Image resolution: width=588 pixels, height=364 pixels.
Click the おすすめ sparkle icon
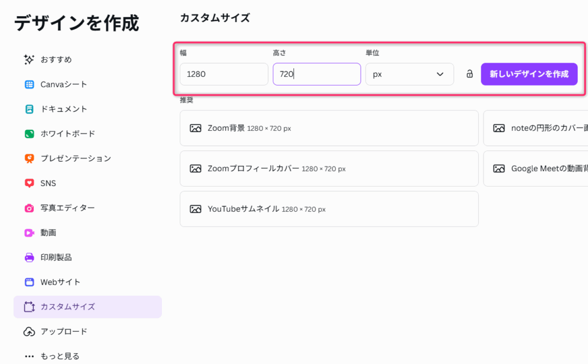pyautogui.click(x=29, y=60)
